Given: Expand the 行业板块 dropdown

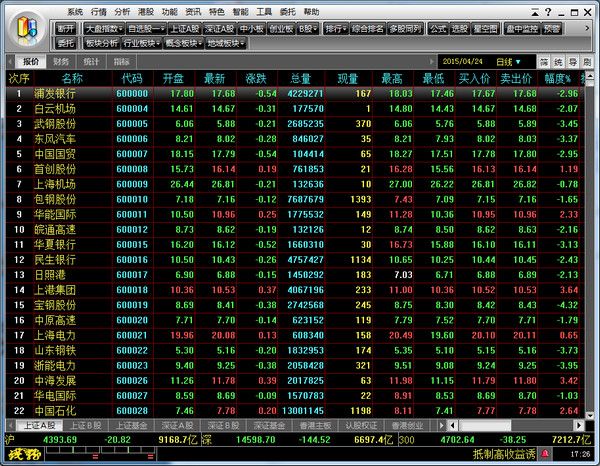Looking at the screenshot, I should click(142, 43).
